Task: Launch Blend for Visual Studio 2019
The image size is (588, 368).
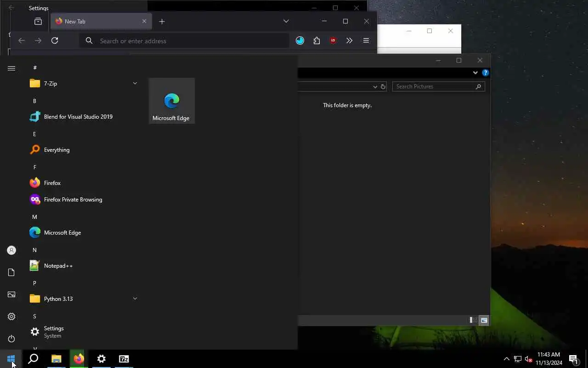Action: pyautogui.click(x=84, y=117)
